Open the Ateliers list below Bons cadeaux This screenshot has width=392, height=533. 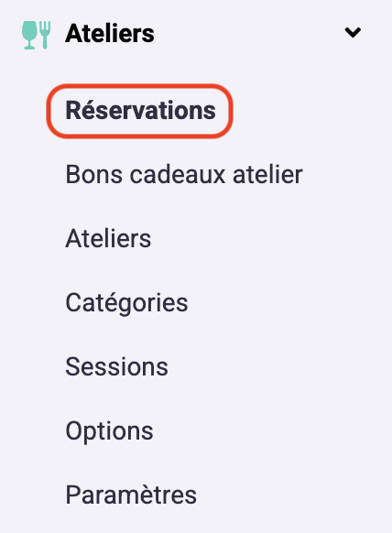click(108, 238)
